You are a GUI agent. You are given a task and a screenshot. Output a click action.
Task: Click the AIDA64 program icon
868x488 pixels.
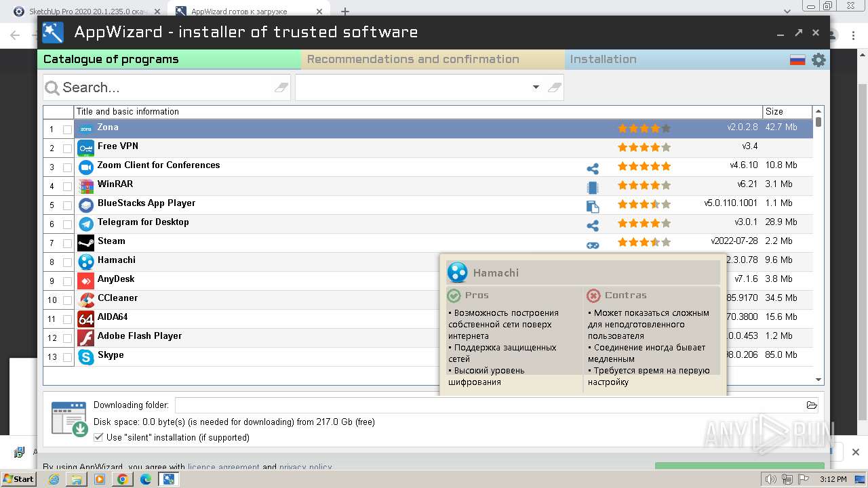coord(85,319)
